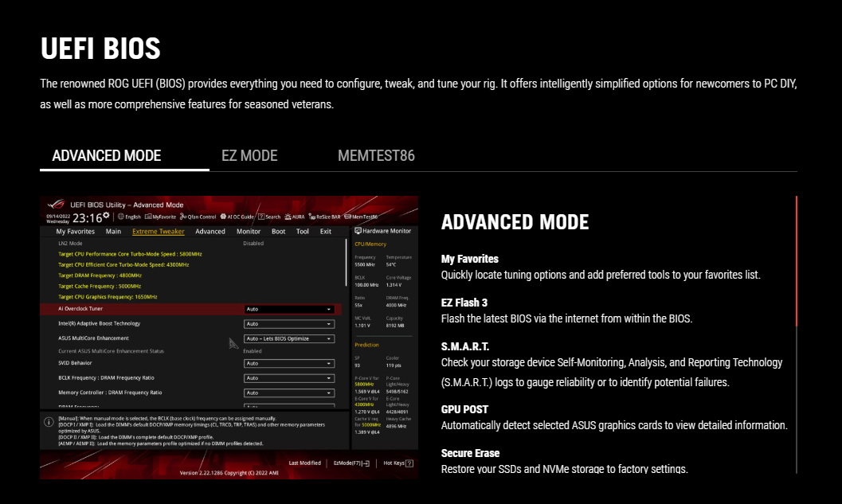Switch to the MEMTEST86 tab
The image size is (842, 504).
[x=376, y=155]
